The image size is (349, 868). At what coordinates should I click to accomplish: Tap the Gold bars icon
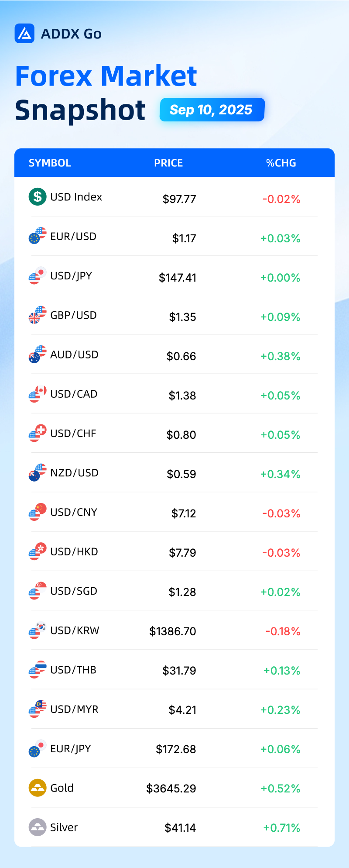38,788
